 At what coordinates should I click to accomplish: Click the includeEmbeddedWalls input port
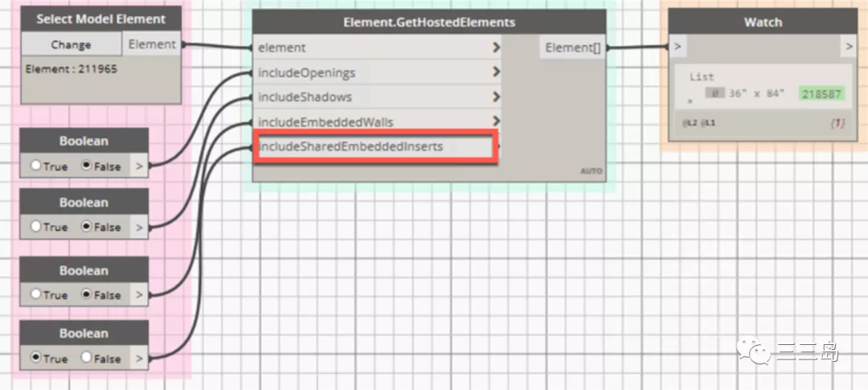point(377,121)
